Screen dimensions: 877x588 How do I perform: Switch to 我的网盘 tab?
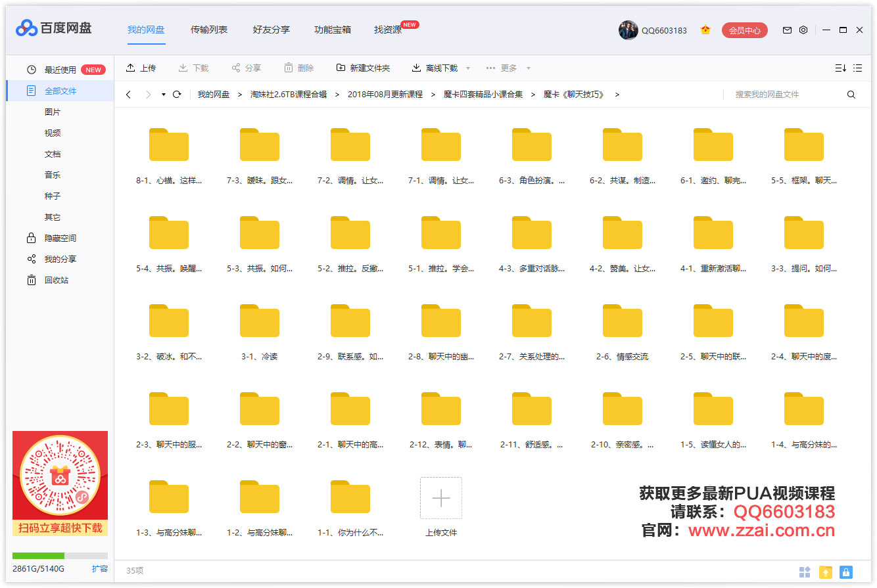(146, 30)
